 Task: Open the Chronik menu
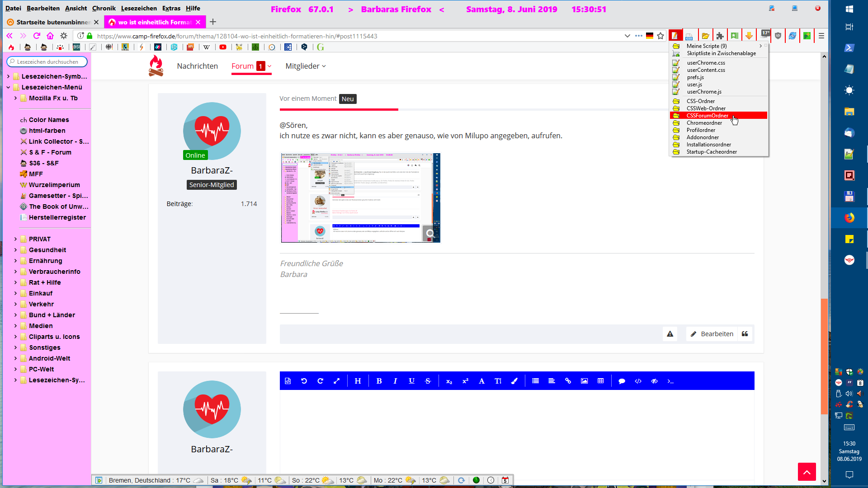tap(104, 8)
